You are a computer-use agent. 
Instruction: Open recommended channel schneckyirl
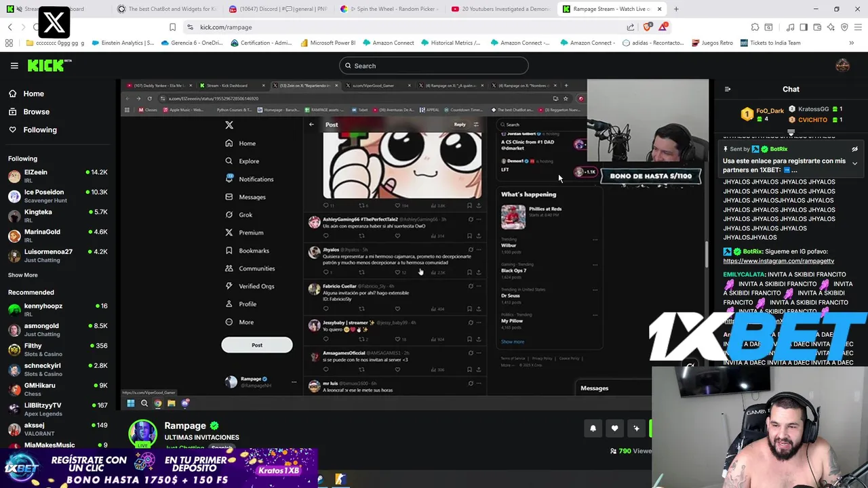pos(58,369)
